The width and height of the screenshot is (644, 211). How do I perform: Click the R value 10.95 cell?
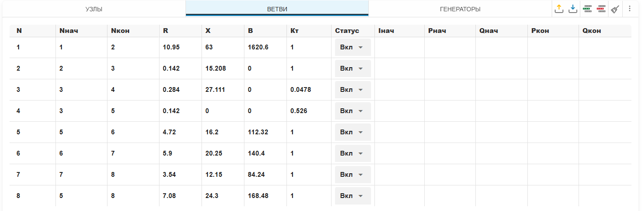(171, 47)
